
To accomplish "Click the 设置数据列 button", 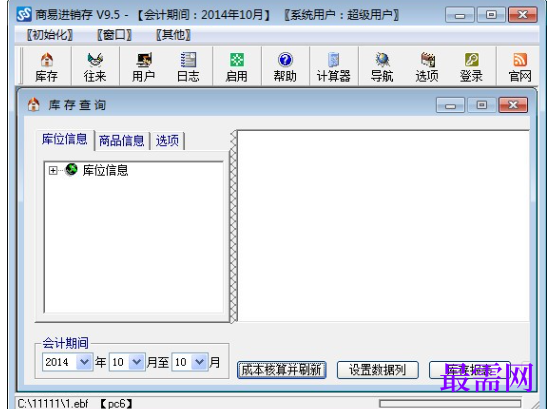I will pyautogui.click(x=377, y=370).
